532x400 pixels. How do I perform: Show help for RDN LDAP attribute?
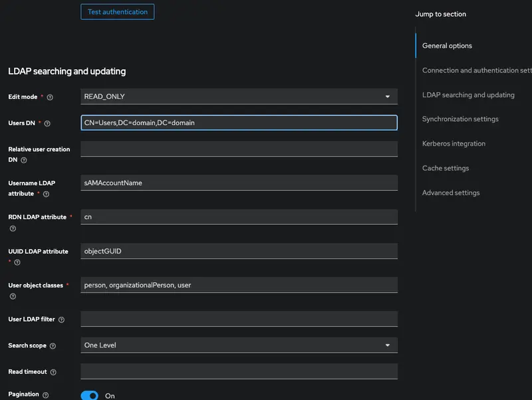point(13,228)
